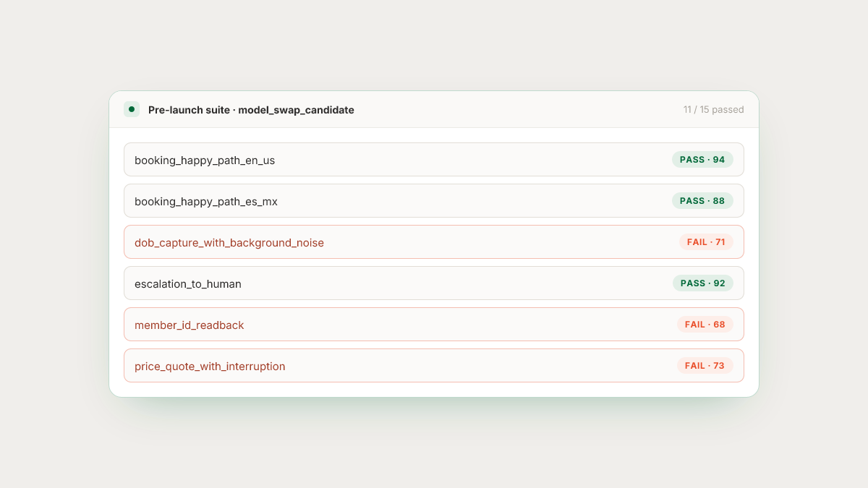
Task: Click the PASS · 92 badge
Action: point(702,283)
